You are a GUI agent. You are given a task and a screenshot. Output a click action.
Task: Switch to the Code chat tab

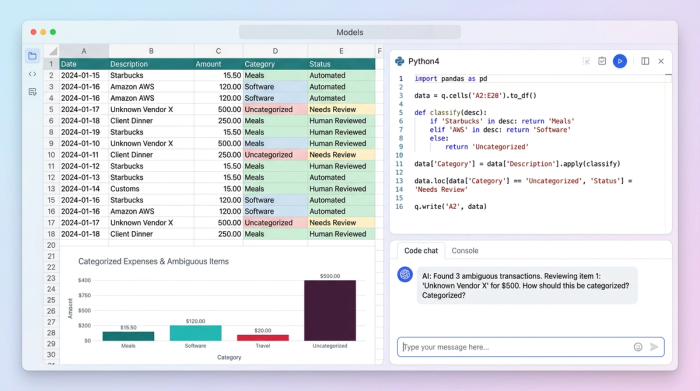421,251
